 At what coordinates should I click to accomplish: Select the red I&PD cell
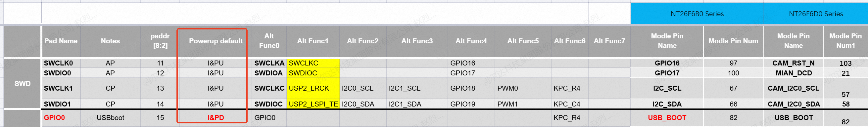[x=215, y=117]
